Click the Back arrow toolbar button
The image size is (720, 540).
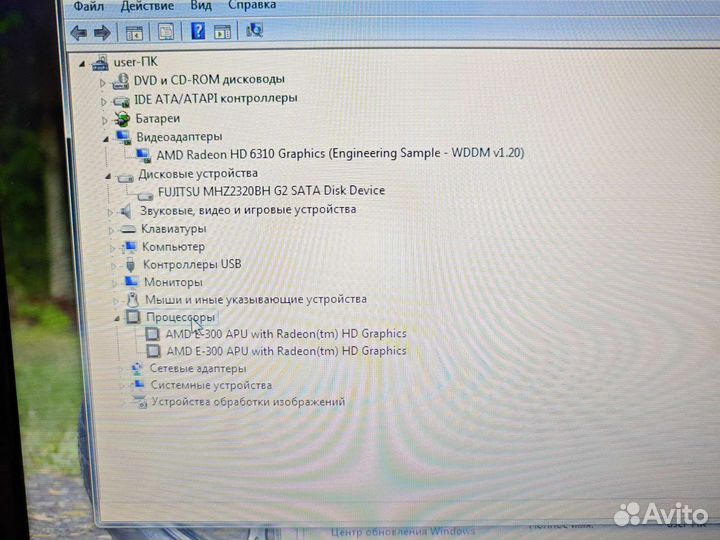click(x=79, y=33)
